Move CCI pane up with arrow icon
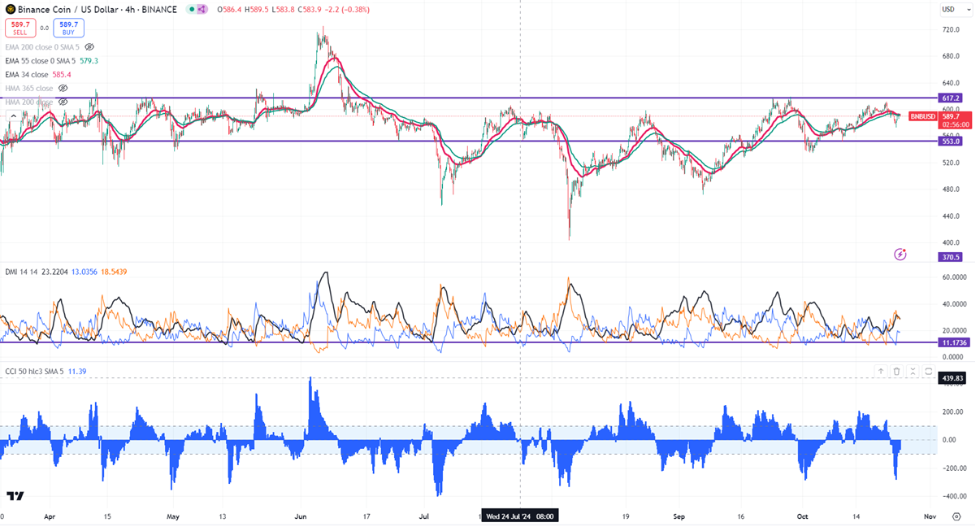This screenshot has height=527, width=980. click(880, 371)
